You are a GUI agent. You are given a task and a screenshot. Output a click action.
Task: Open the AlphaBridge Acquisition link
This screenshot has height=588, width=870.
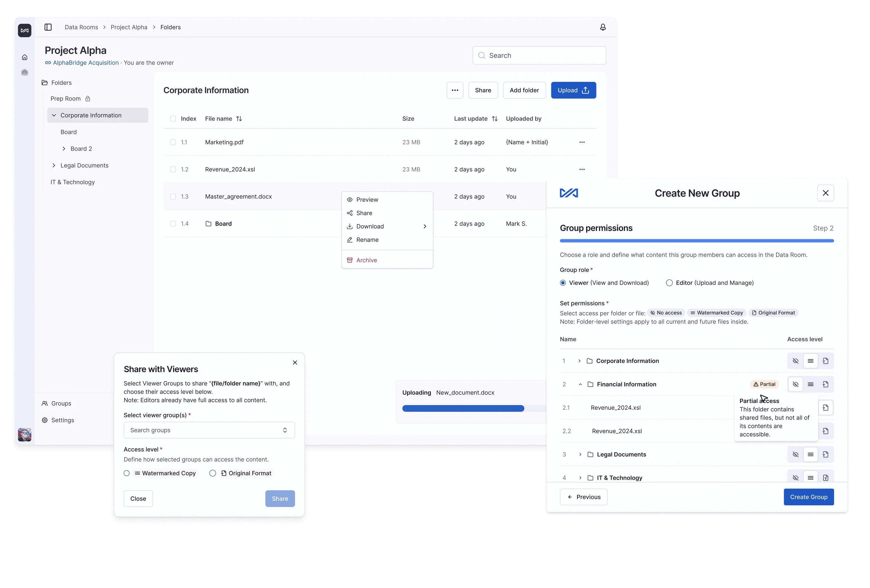tap(86, 63)
